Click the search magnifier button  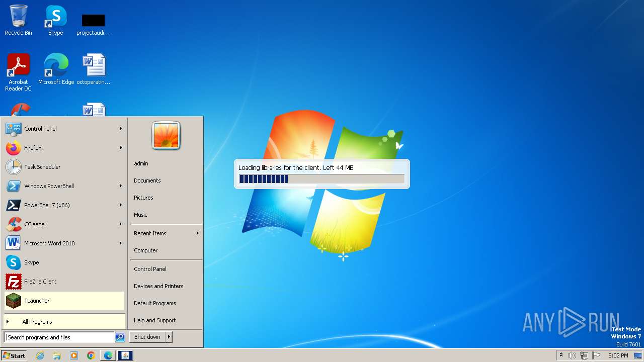[x=120, y=337]
